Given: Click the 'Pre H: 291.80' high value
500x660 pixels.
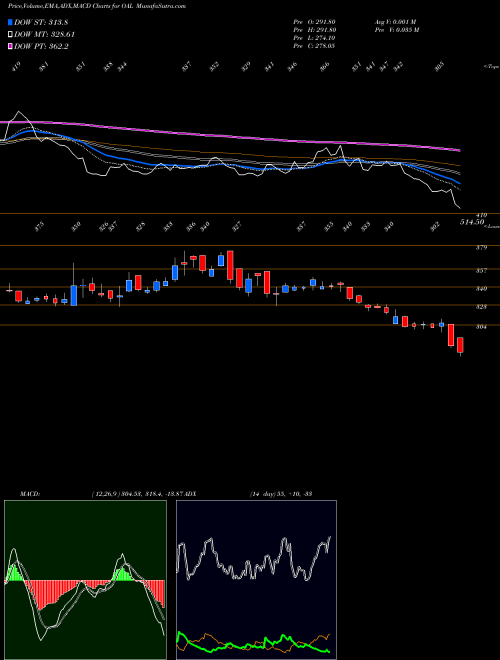Looking at the screenshot, I should click(314, 30).
